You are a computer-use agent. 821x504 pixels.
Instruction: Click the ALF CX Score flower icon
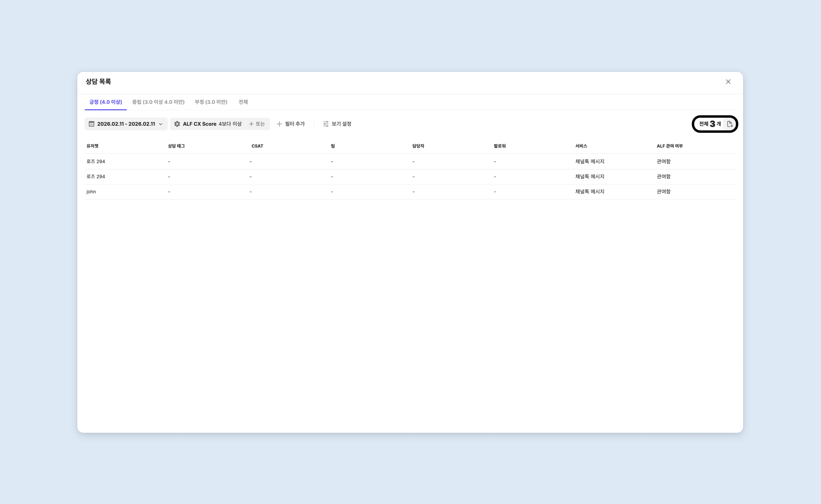point(177,124)
